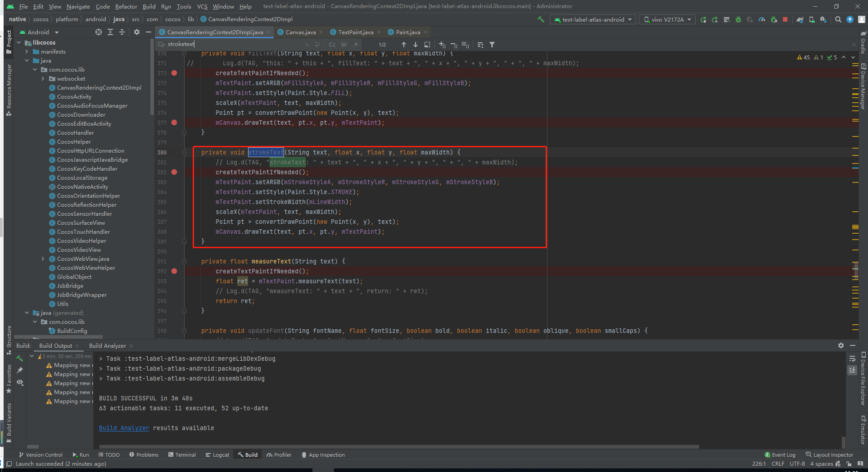Viewport: 868px width, 472px height.
Task: Open the test-label-atlas-android run configuration dropdown
Action: 593,19
